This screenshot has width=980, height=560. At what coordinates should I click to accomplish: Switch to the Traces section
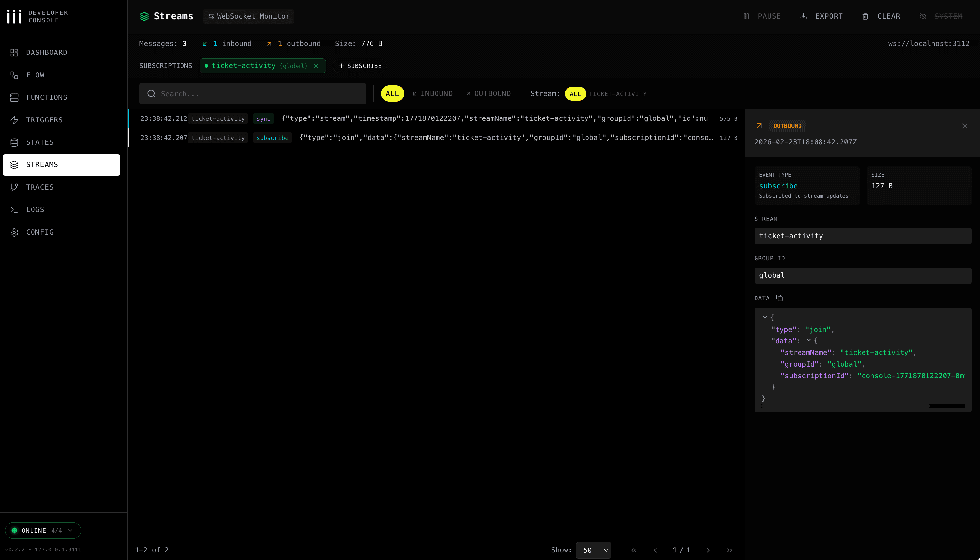coord(14,187)
